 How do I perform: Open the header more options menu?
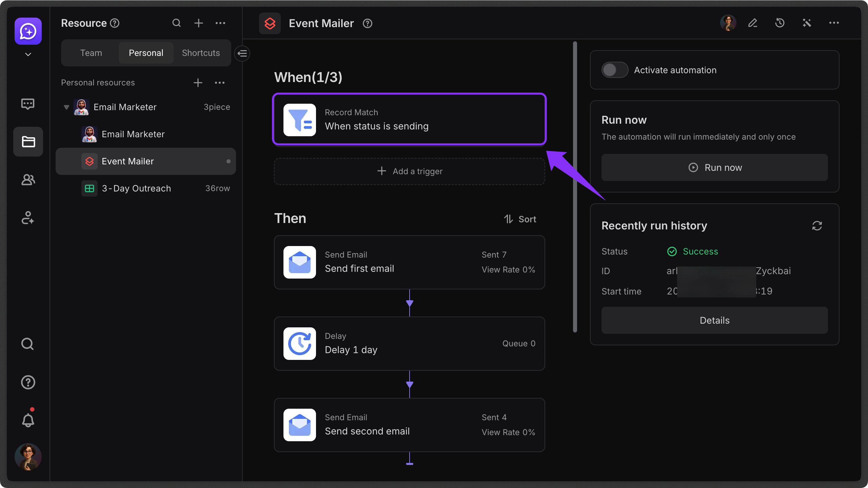834,23
